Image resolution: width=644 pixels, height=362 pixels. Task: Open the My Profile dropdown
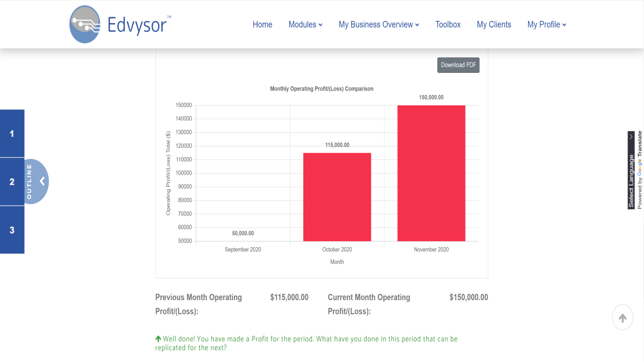pyautogui.click(x=547, y=25)
